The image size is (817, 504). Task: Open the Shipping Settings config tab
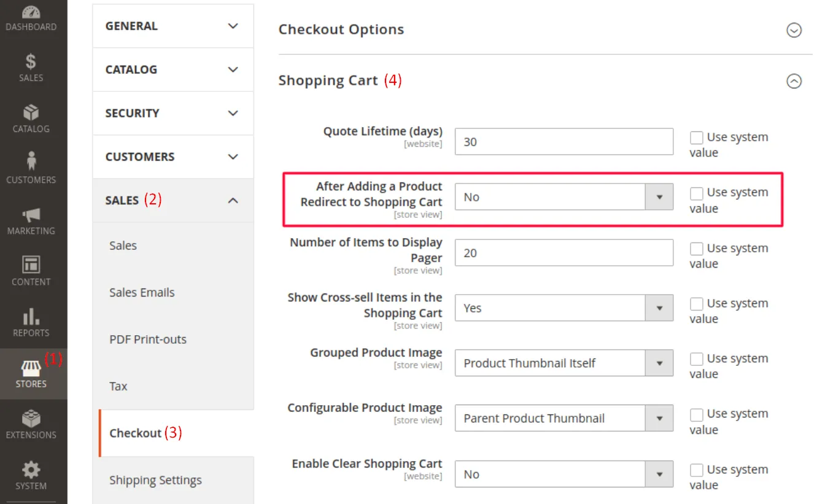coord(155,480)
